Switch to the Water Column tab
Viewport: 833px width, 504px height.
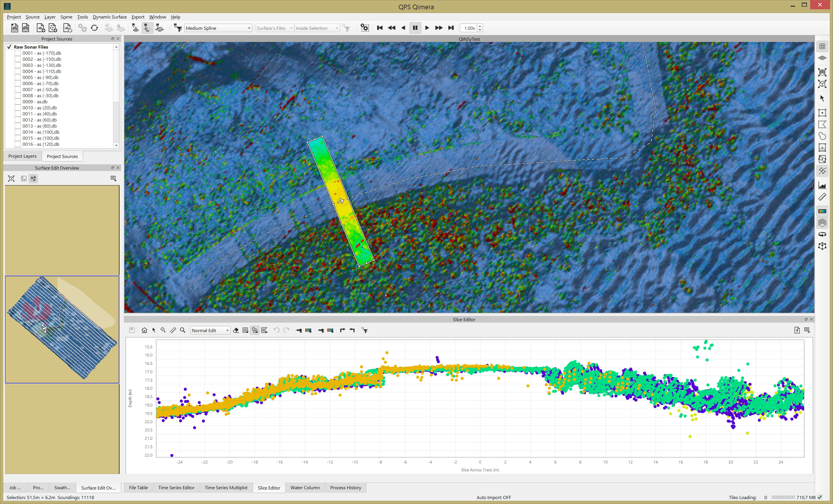click(304, 488)
